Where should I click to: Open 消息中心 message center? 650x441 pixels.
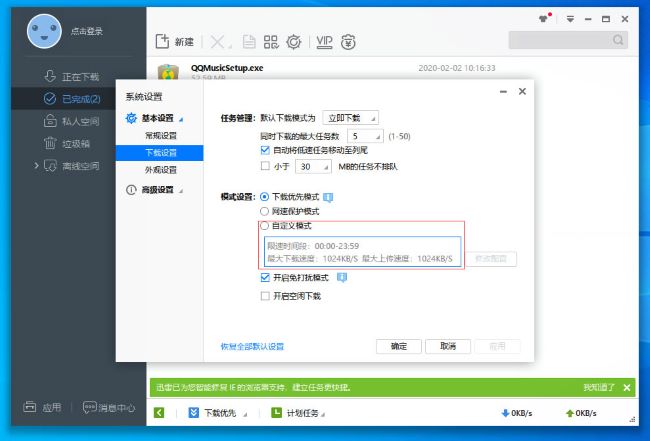(x=109, y=407)
